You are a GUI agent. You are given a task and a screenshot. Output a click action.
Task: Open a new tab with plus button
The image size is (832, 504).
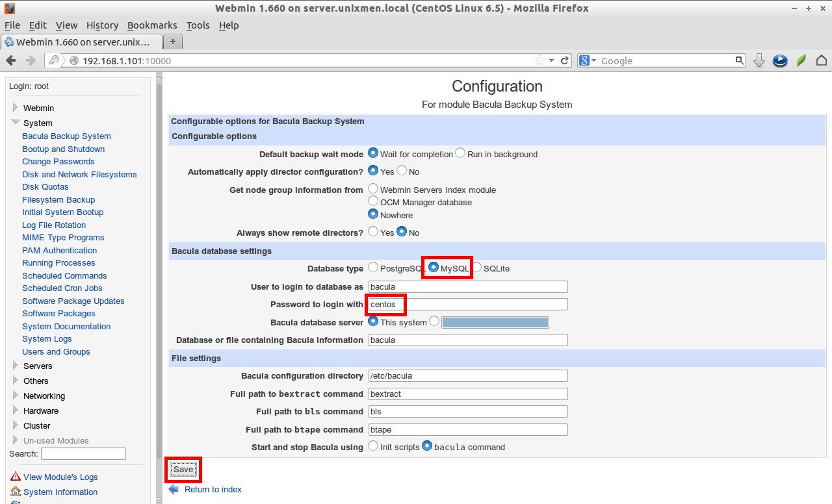[172, 42]
